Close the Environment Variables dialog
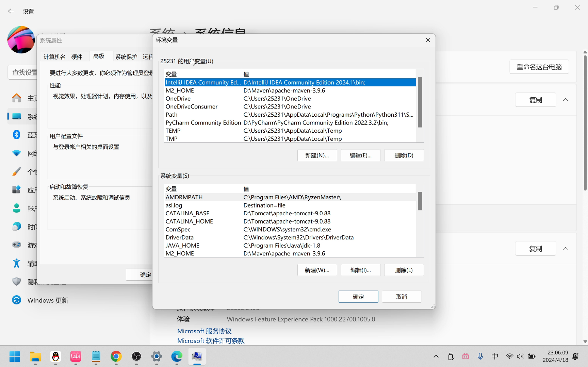The width and height of the screenshot is (588, 367). (428, 40)
